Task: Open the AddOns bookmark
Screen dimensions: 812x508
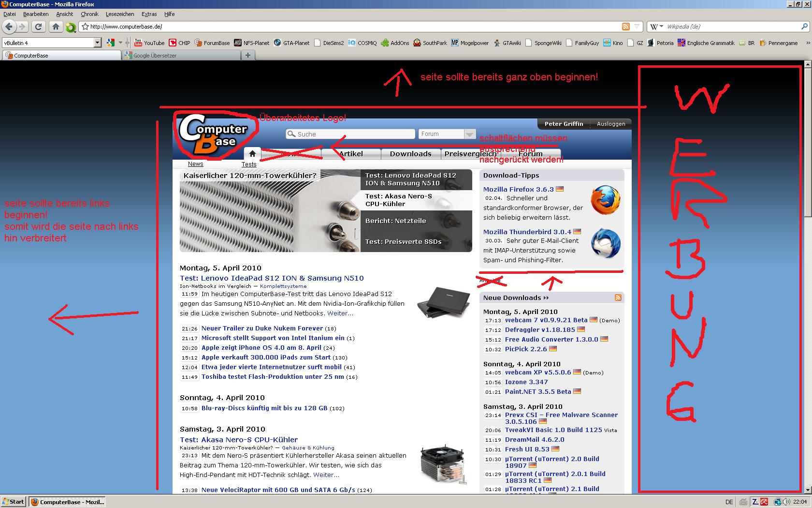Action: (x=395, y=43)
